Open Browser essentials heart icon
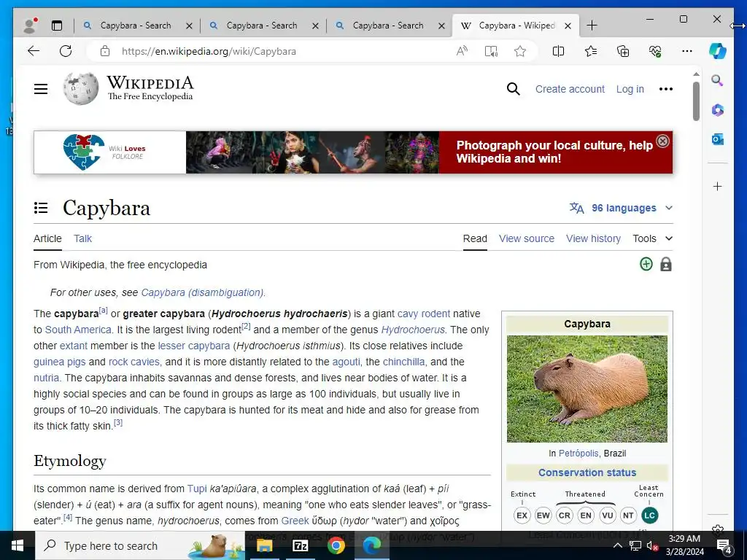 coord(655,51)
